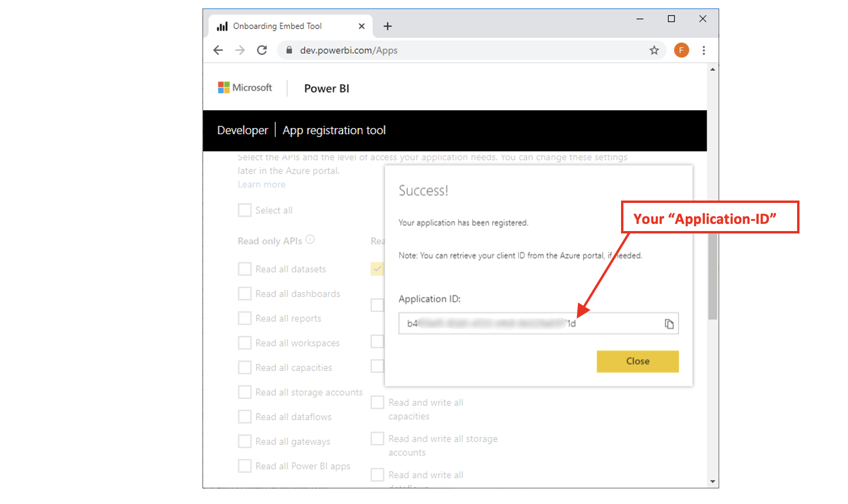Toggle Read and write all capacities
Viewport: 848px width, 504px height.
click(x=377, y=402)
